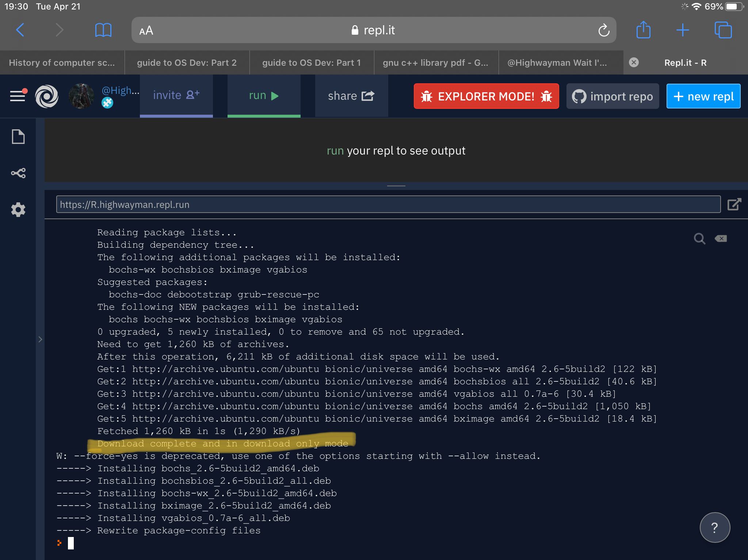Screen dimensions: 748x560
Task: Create a new repl
Action: click(703, 96)
